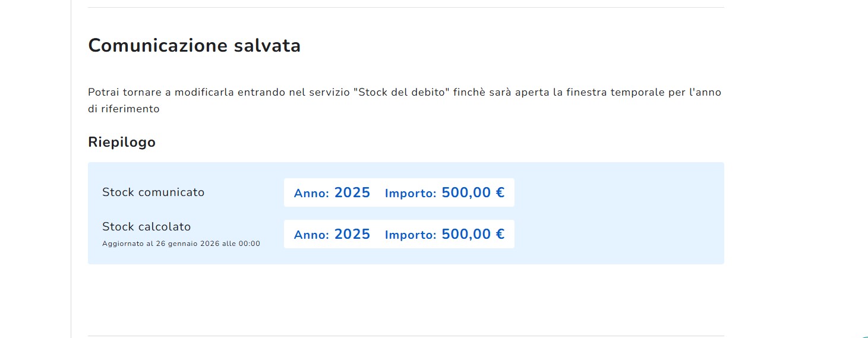Select the "Riepilogo" section heading

122,143
